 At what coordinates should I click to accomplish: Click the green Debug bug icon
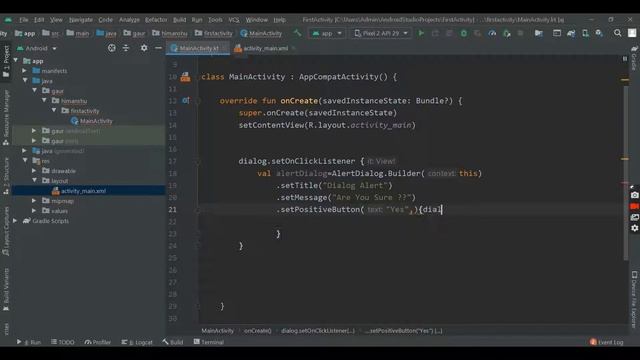[464, 33]
